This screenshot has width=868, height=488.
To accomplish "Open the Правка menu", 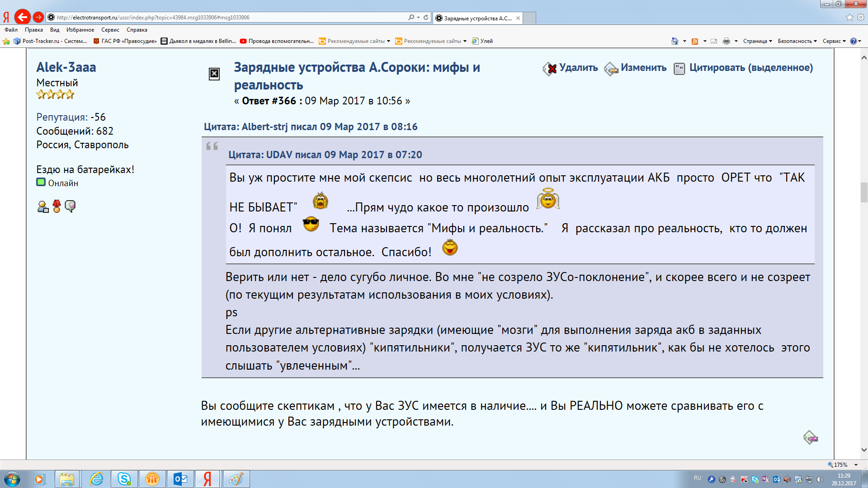I will tap(33, 30).
